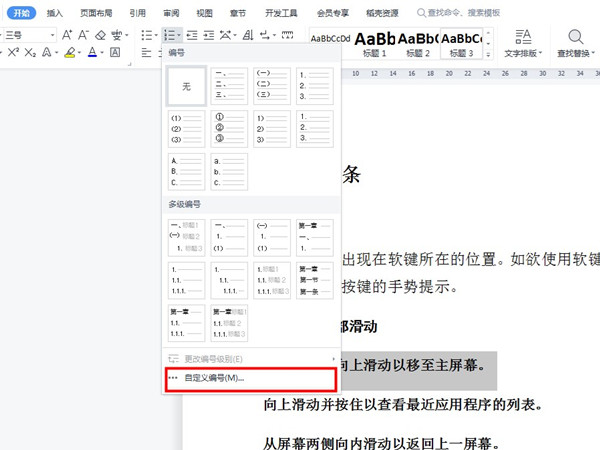The image size is (600, 450).
Task: Choose the A. B. C. numbering style
Action: coord(186,171)
